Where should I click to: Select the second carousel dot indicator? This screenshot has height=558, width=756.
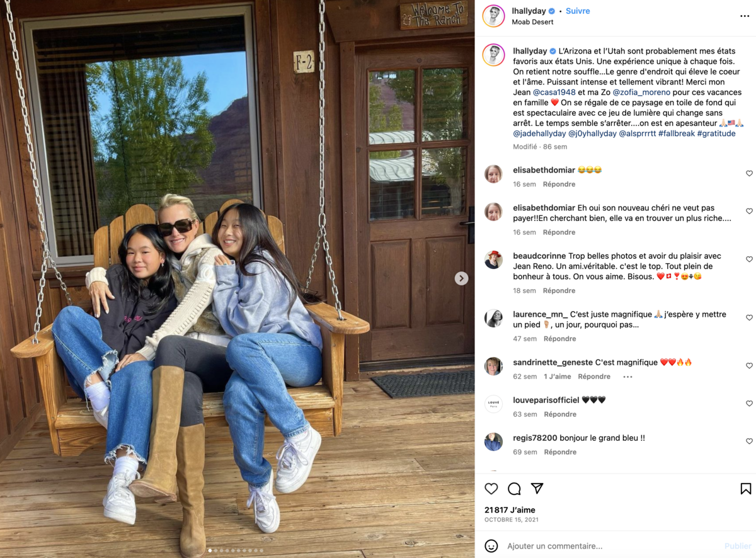[x=216, y=550]
